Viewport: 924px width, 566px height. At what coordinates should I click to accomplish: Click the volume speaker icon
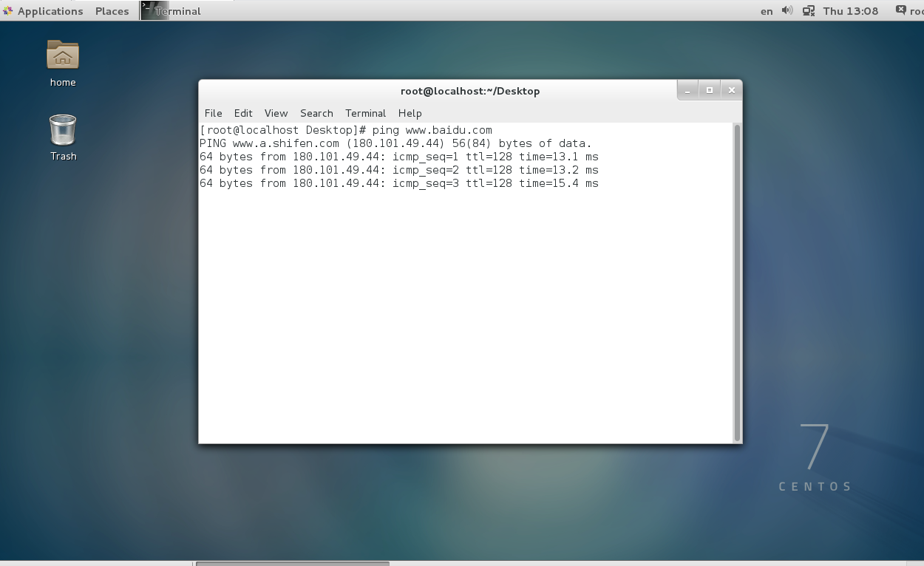[x=787, y=10]
